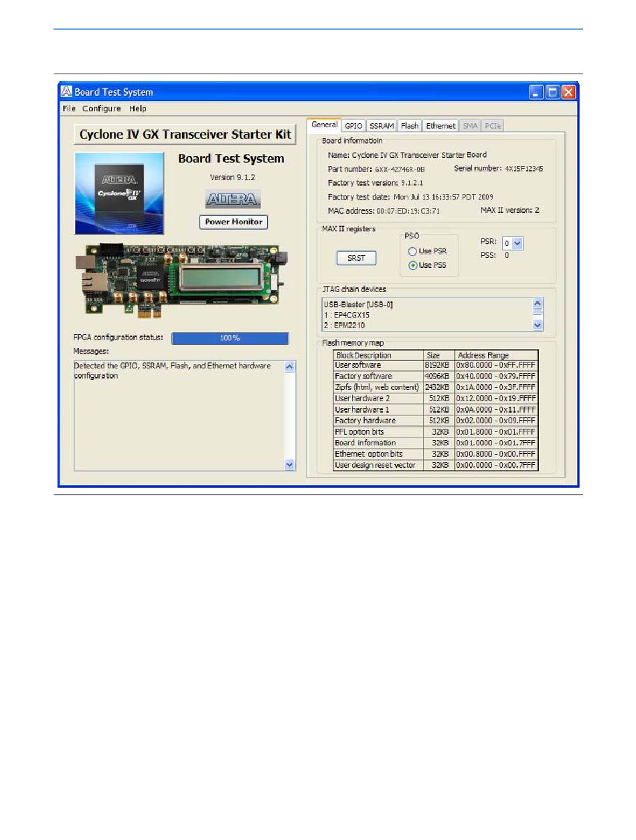636x840 pixels.
Task: Switch to the GPIO tab
Action: tap(353, 126)
